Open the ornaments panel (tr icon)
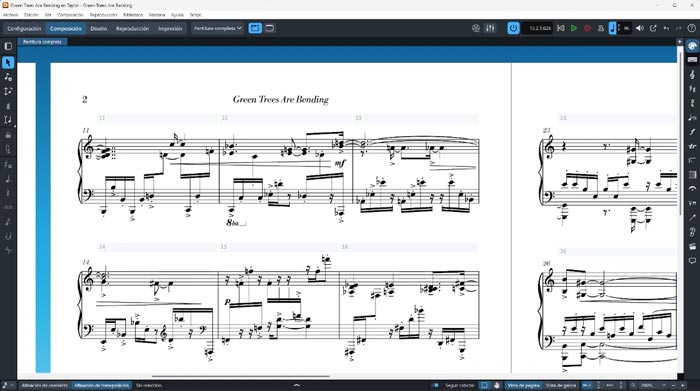Screen dimensions: 700x391 pos(692,146)
